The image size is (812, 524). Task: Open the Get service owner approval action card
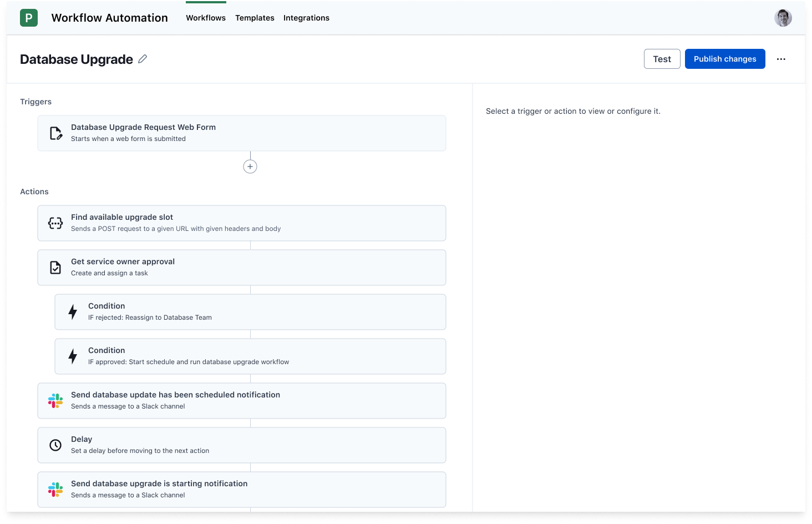click(x=241, y=267)
